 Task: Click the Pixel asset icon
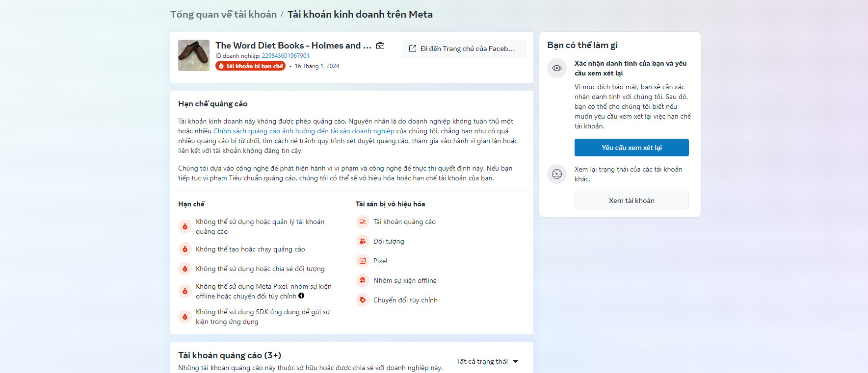(x=363, y=261)
